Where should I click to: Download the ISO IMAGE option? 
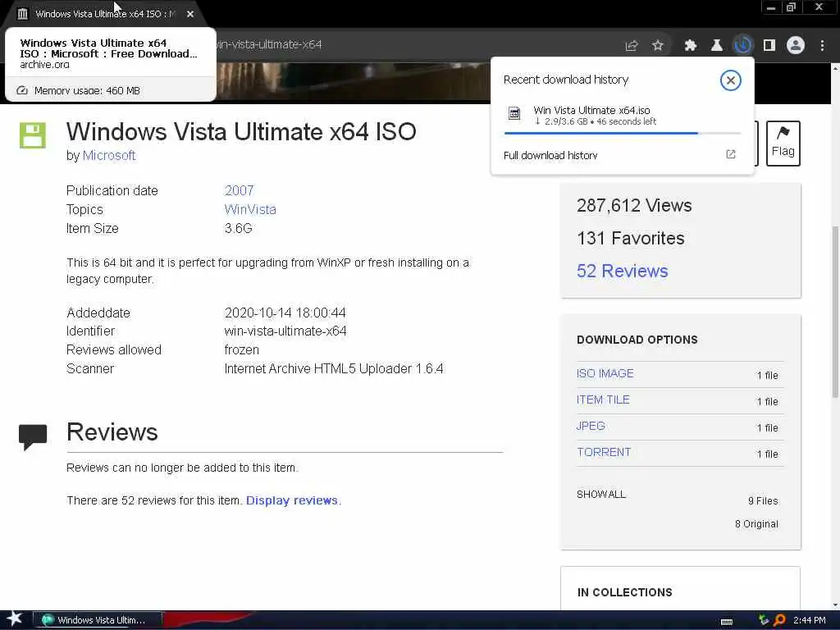(605, 373)
